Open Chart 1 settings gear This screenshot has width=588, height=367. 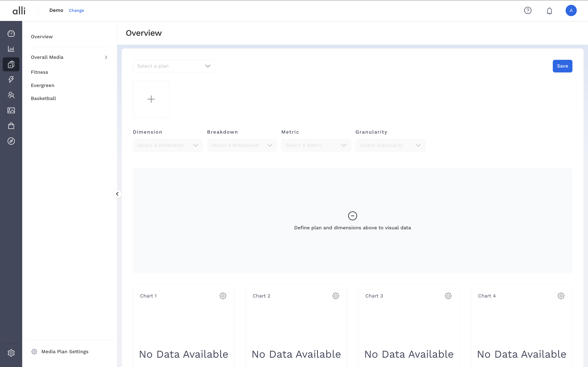pyautogui.click(x=223, y=296)
